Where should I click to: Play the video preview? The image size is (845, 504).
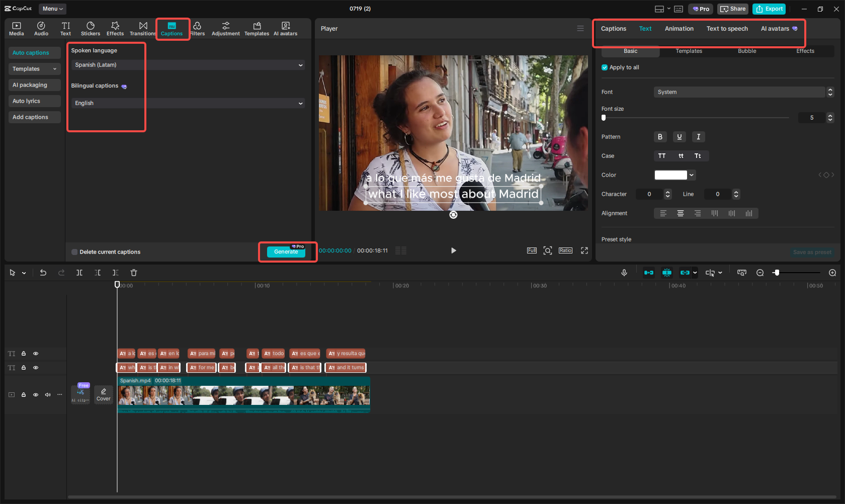[453, 250]
